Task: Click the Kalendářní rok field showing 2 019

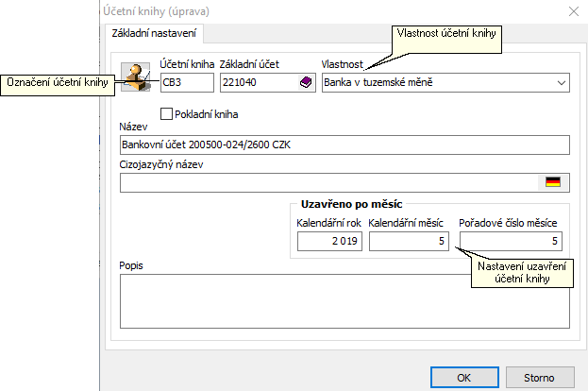Action: click(x=329, y=241)
